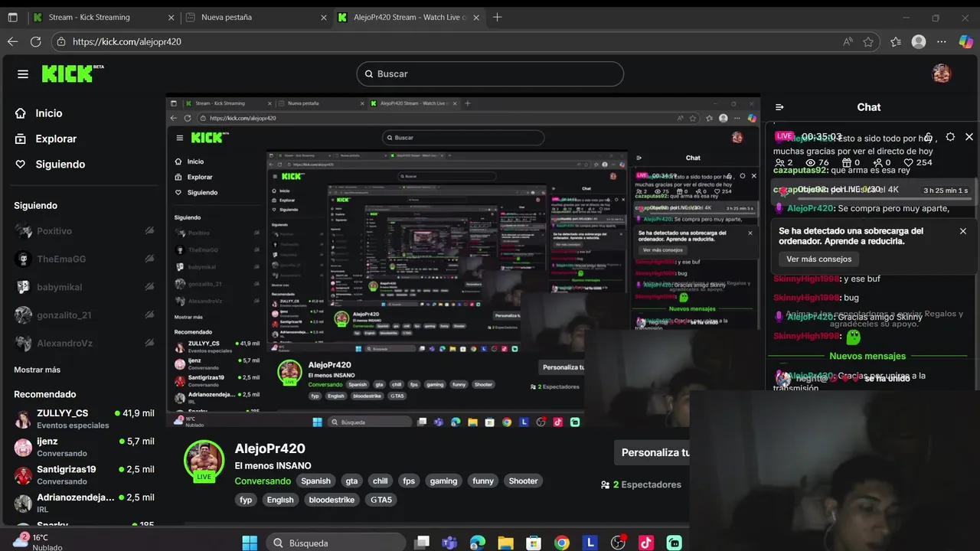Click the eye views icon showing 76

pyautogui.click(x=811, y=162)
